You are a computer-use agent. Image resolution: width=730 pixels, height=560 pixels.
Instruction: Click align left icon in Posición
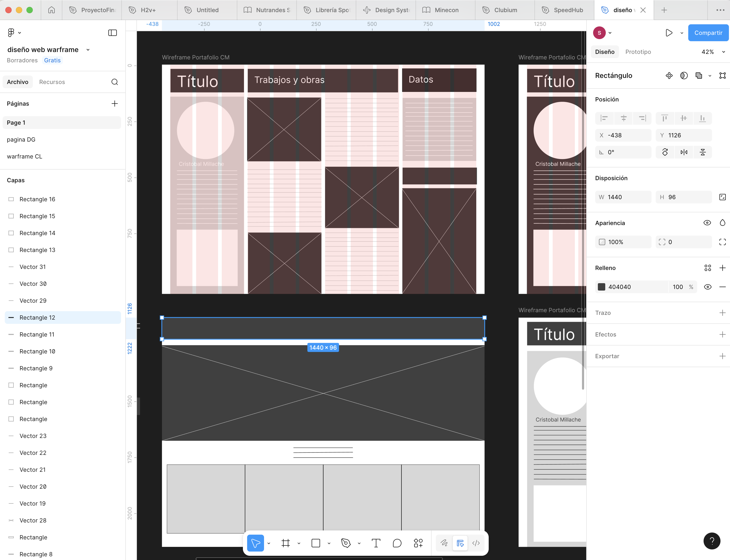[604, 118]
